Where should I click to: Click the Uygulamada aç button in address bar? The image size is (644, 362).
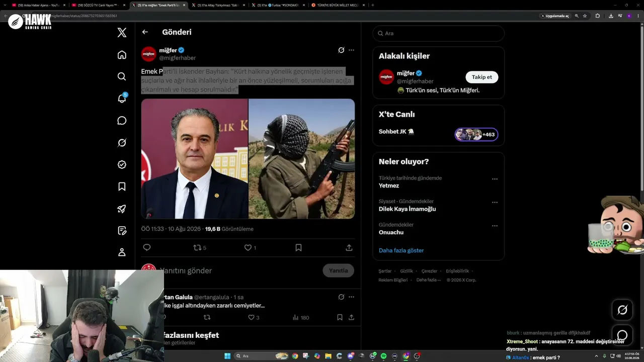tap(555, 16)
